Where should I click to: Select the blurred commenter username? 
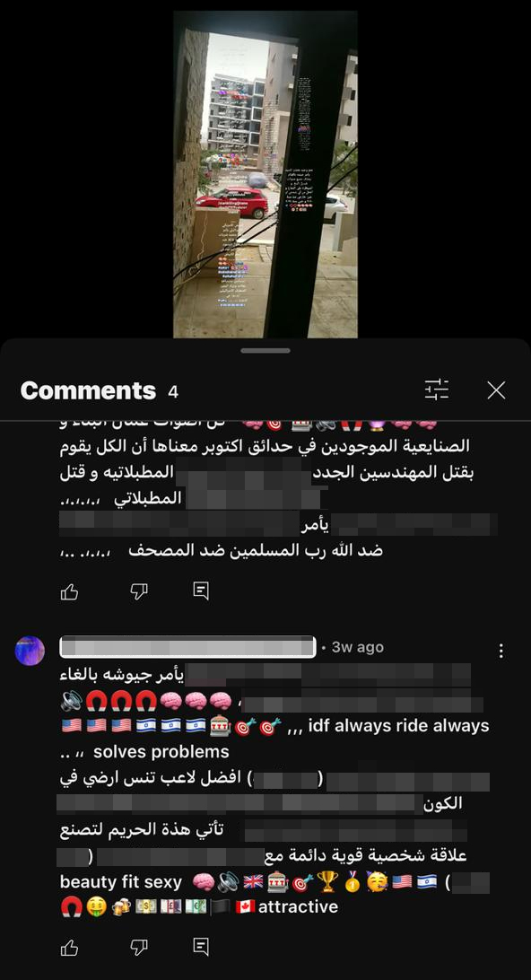coord(187,647)
